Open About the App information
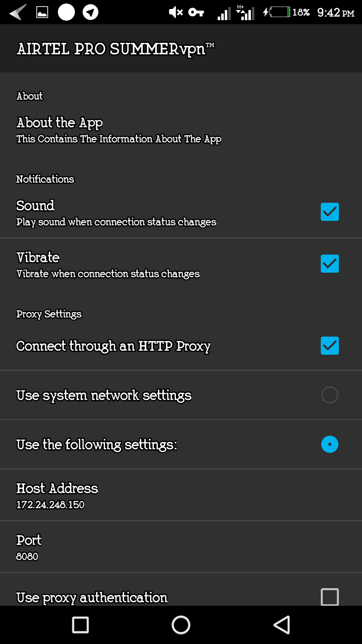This screenshot has height=644, width=362. click(x=119, y=130)
